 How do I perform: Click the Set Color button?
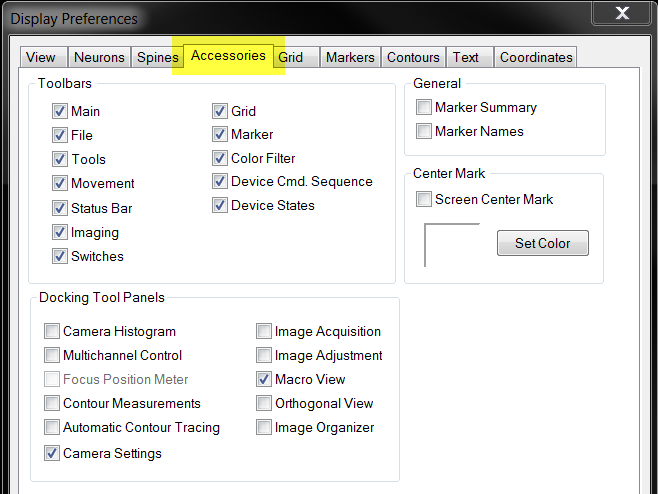(x=543, y=243)
